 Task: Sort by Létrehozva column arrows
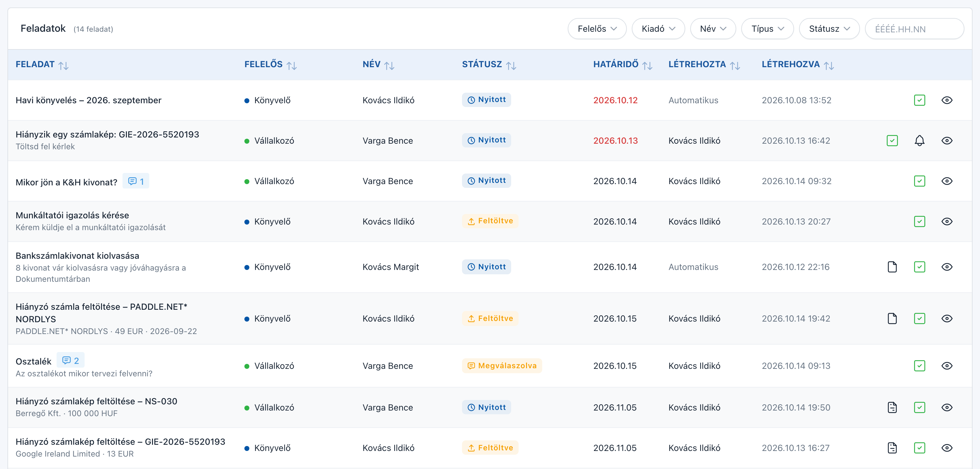829,66
